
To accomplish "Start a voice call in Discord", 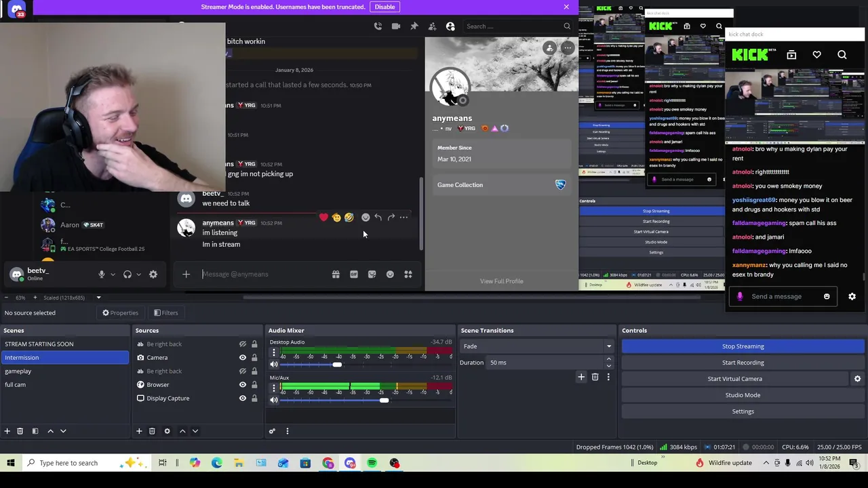I will pyautogui.click(x=378, y=26).
